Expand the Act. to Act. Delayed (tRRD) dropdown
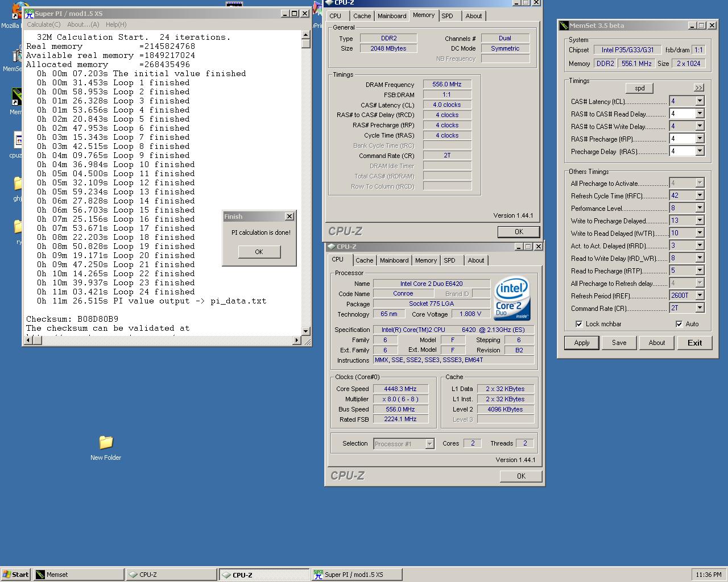 tap(700, 246)
